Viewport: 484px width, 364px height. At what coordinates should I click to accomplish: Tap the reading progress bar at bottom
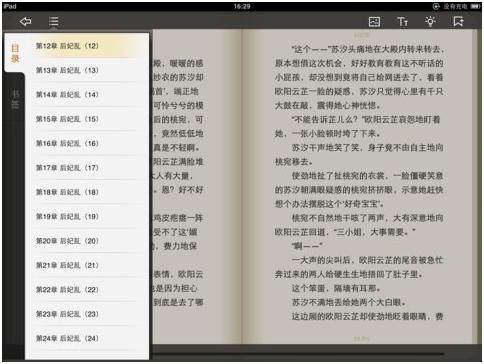(297, 354)
